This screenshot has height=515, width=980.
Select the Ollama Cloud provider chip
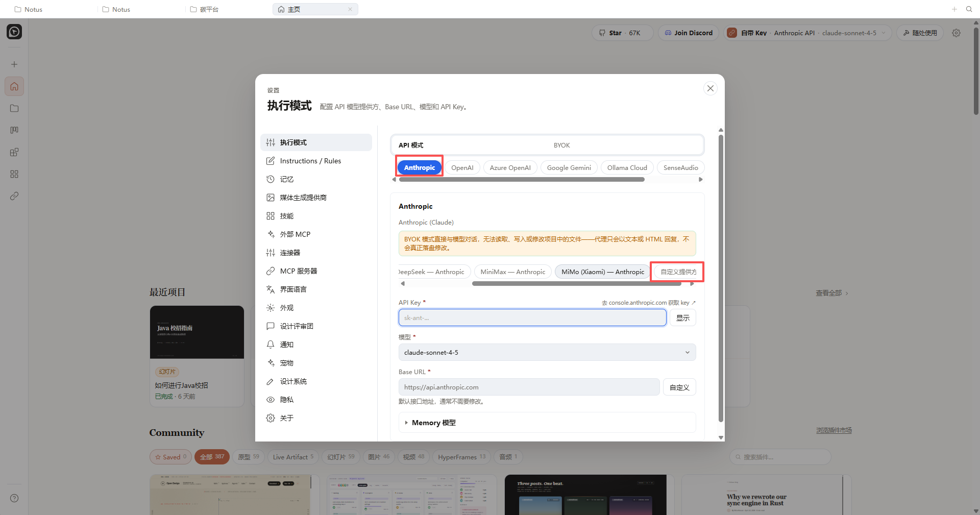pyautogui.click(x=627, y=167)
